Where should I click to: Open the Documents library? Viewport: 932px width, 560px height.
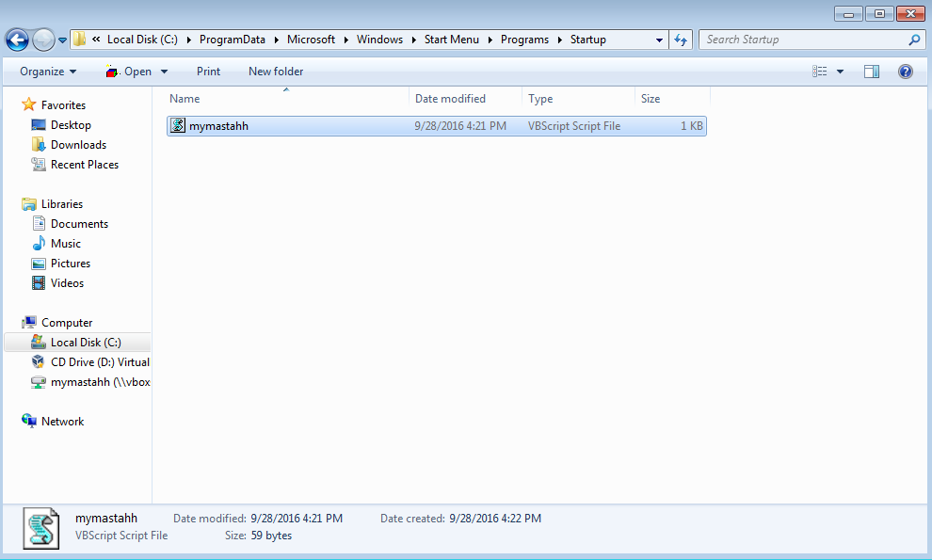pos(80,223)
